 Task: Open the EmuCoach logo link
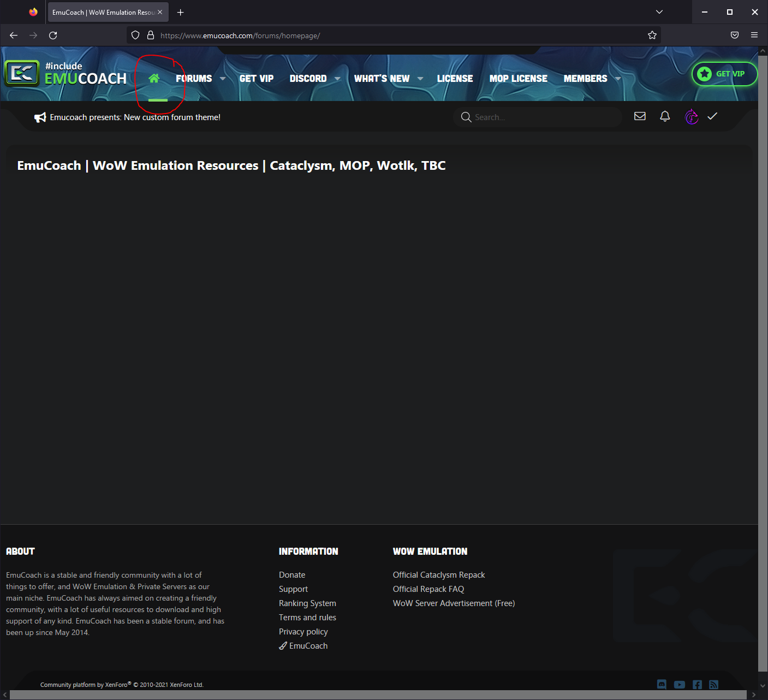tap(66, 74)
